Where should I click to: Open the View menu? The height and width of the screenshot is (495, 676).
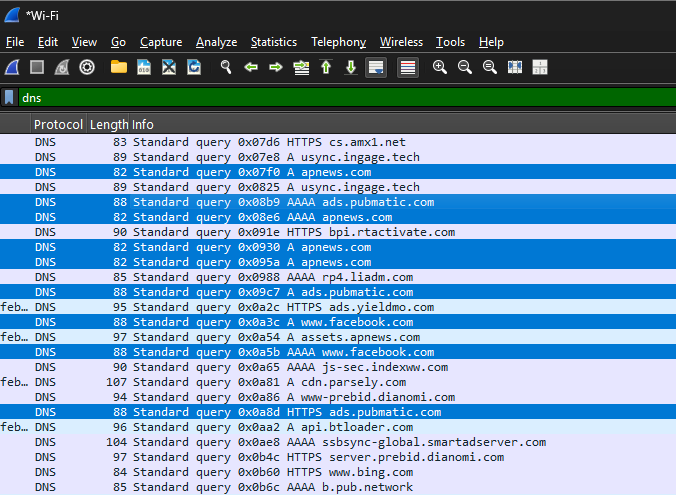pos(84,42)
